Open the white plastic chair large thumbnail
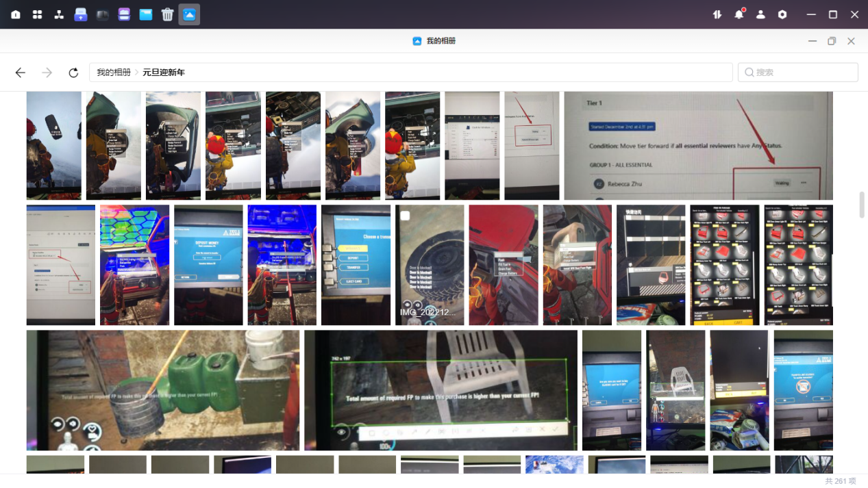Image resolution: width=868 pixels, height=488 pixels. (x=441, y=390)
